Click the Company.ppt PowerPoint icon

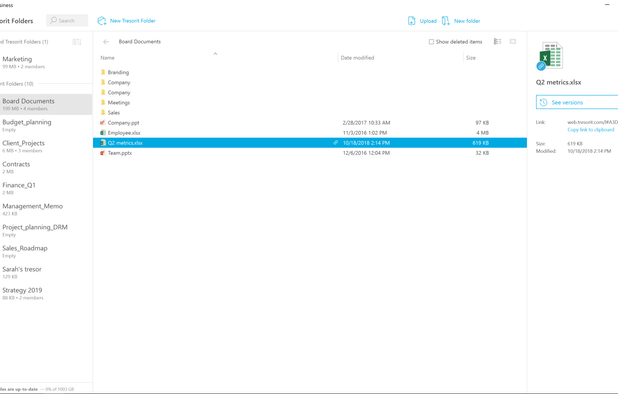tap(103, 123)
